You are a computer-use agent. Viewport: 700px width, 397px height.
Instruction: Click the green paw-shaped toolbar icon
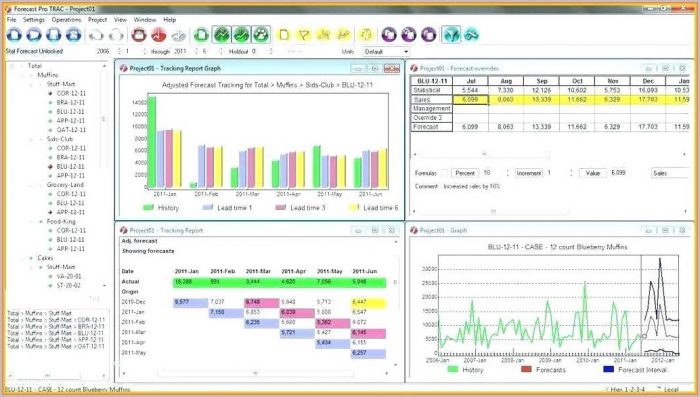(x=261, y=34)
